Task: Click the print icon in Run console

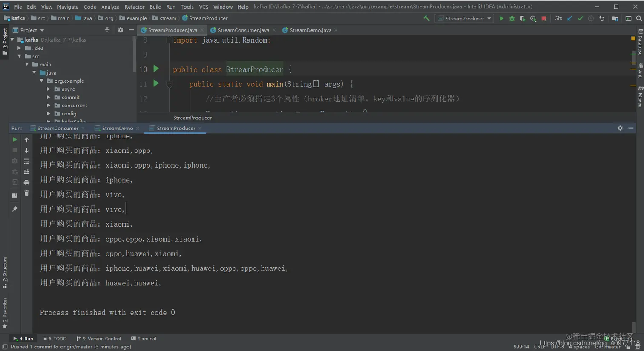Action: pyautogui.click(x=26, y=182)
